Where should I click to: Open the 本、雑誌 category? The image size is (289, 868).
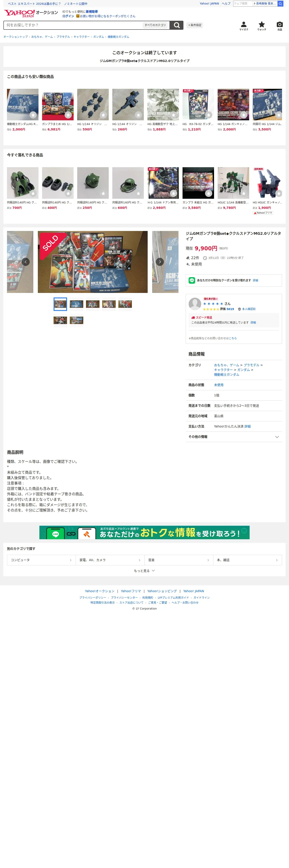pyautogui.click(x=247, y=560)
